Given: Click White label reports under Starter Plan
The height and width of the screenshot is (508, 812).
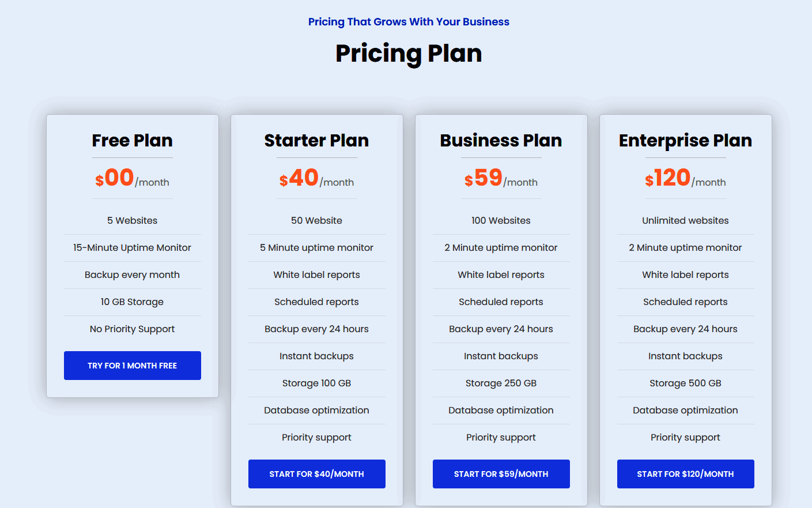Looking at the screenshot, I should 316,274.
